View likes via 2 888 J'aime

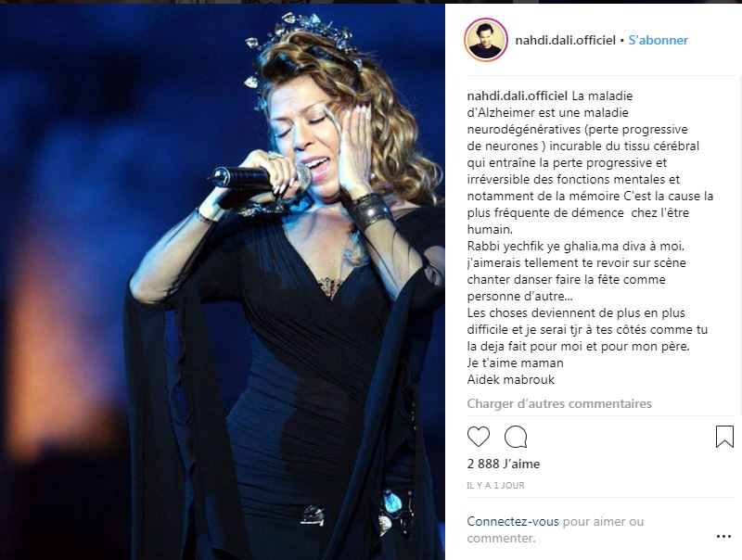(504, 464)
